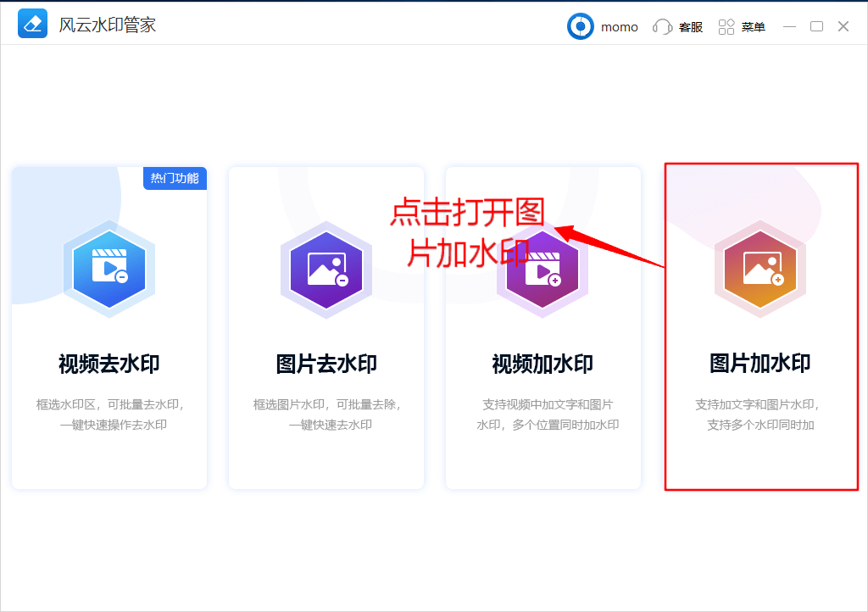This screenshot has width=868, height=612.
Task: Click the image watermark removal hexagon icon
Action: [326, 269]
